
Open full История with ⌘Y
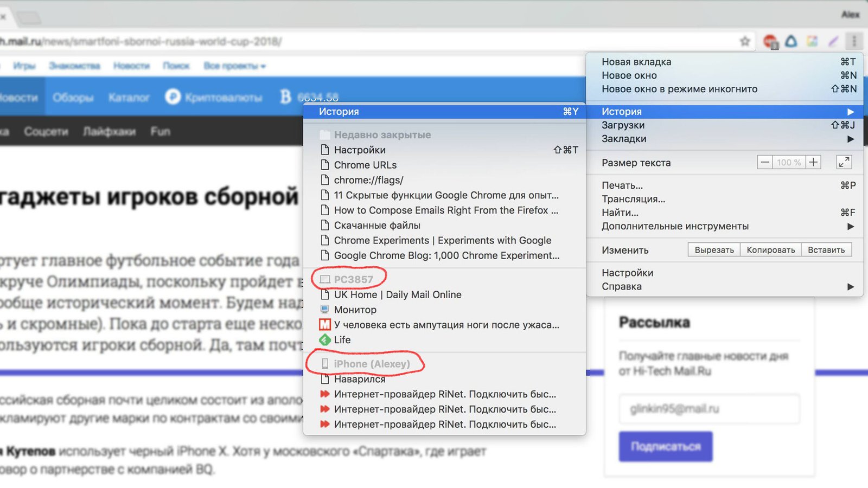(444, 112)
